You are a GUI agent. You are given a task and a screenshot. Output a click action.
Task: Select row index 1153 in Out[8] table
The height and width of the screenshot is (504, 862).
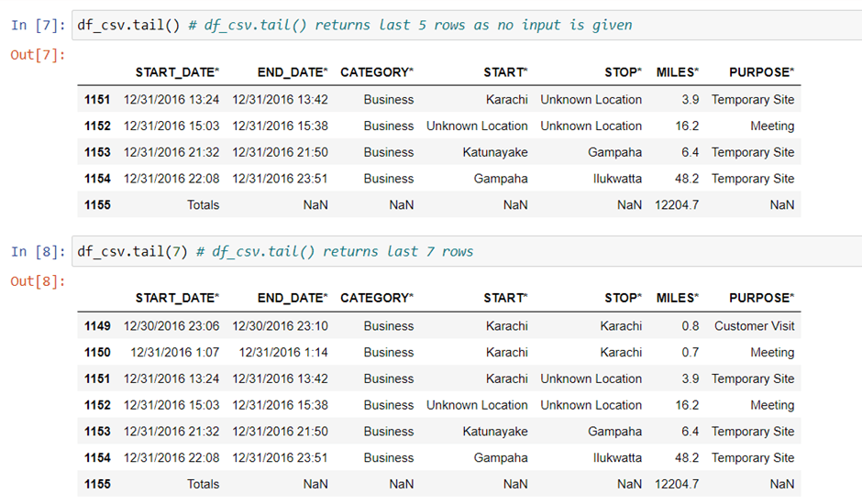point(97,432)
